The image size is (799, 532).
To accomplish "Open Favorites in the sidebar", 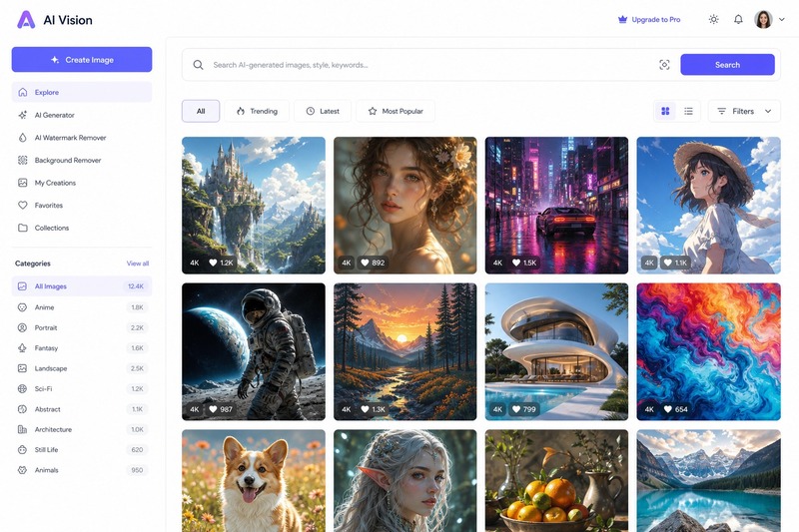I will pos(82,206).
